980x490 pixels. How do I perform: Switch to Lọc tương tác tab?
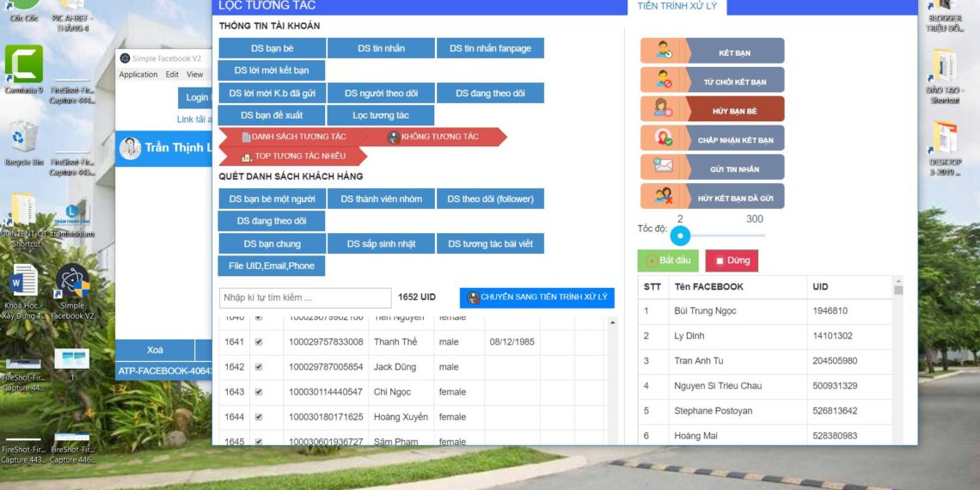click(266, 6)
